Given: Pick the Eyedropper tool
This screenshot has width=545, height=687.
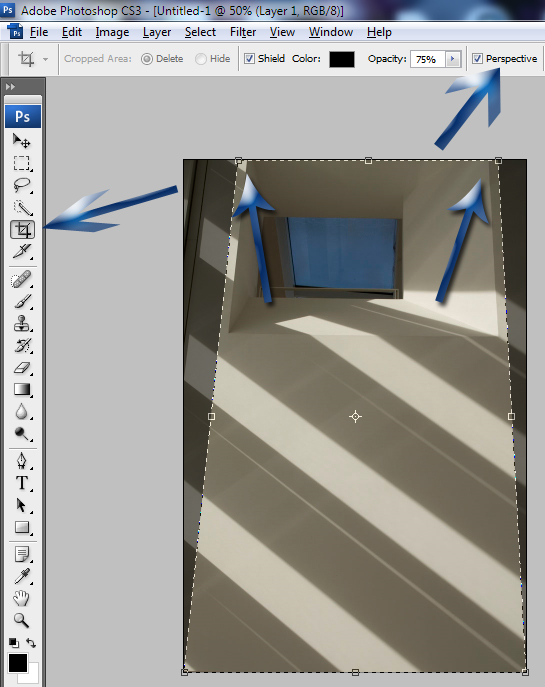Looking at the screenshot, I should [21, 576].
